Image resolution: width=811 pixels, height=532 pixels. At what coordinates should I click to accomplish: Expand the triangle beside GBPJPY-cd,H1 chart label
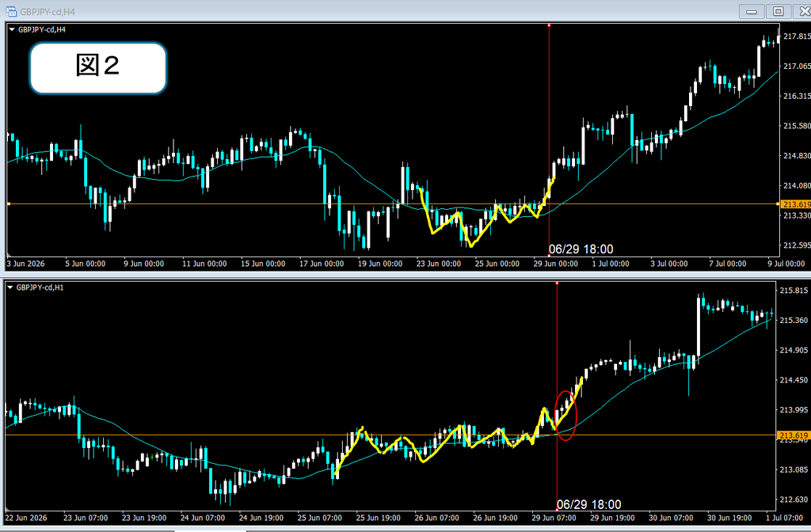pyautogui.click(x=10, y=287)
